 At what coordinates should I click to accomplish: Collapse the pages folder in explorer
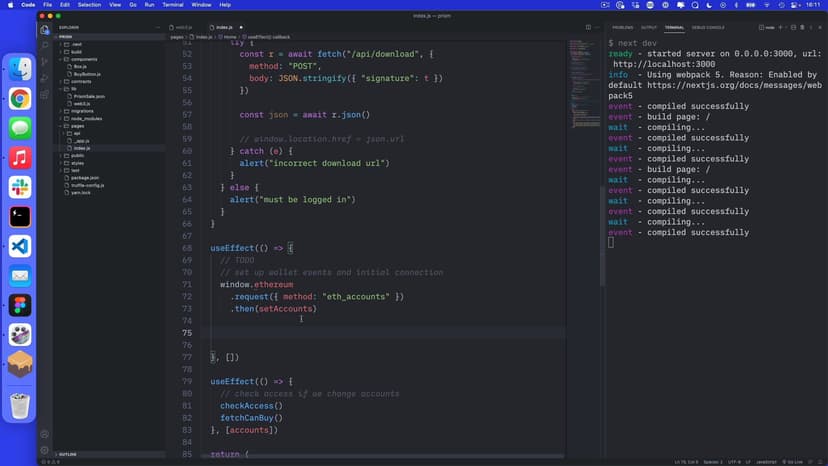coord(77,125)
